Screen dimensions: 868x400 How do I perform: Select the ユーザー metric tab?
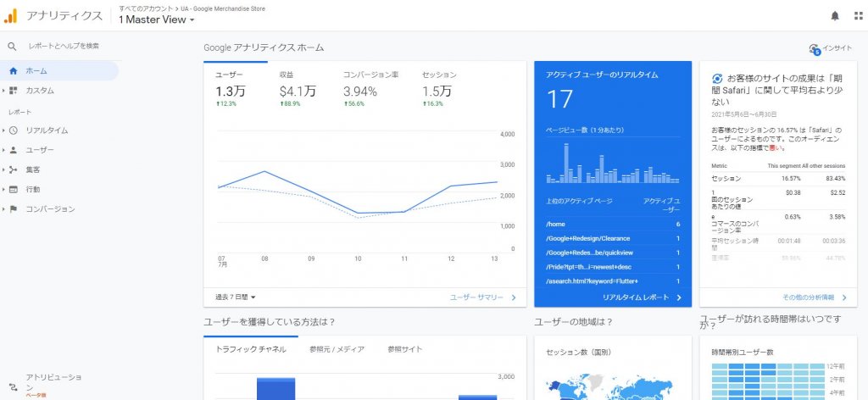click(236, 90)
